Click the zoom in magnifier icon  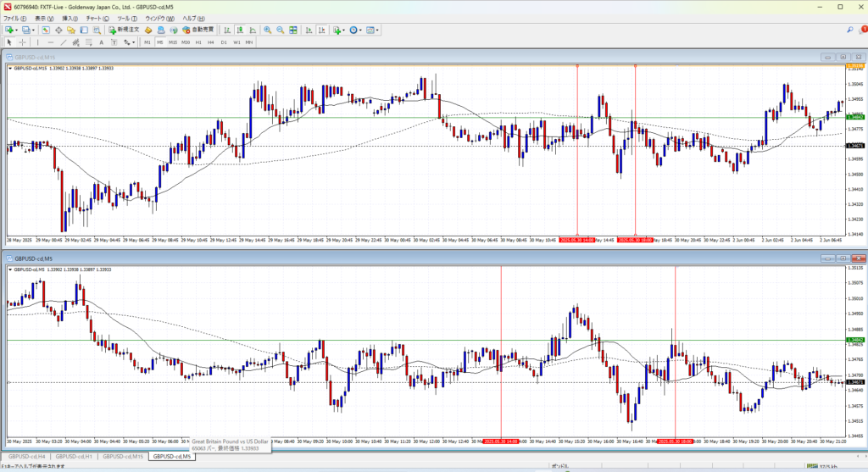pyautogui.click(x=267, y=30)
